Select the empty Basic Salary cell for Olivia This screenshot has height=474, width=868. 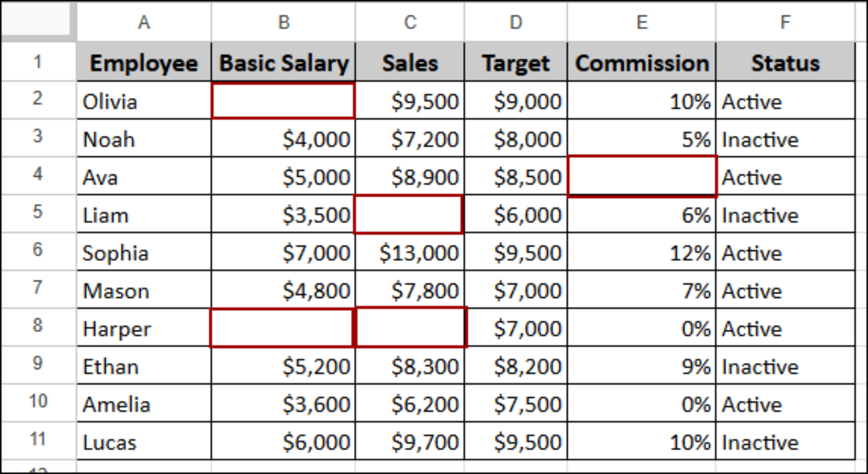283,101
